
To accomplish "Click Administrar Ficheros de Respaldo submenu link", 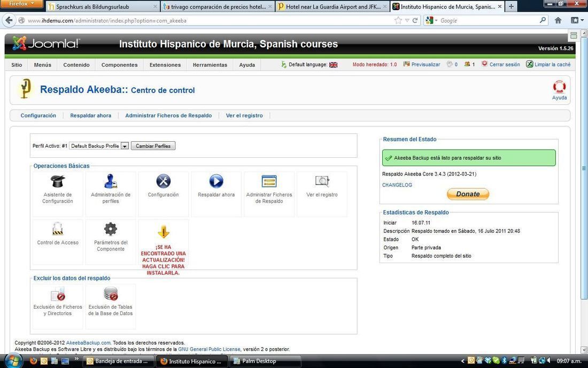I will pos(168,116).
